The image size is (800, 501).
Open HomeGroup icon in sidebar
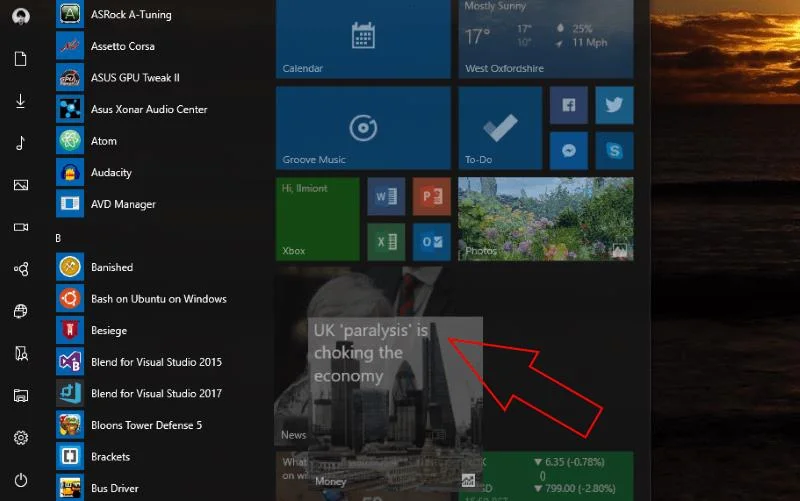click(x=20, y=269)
